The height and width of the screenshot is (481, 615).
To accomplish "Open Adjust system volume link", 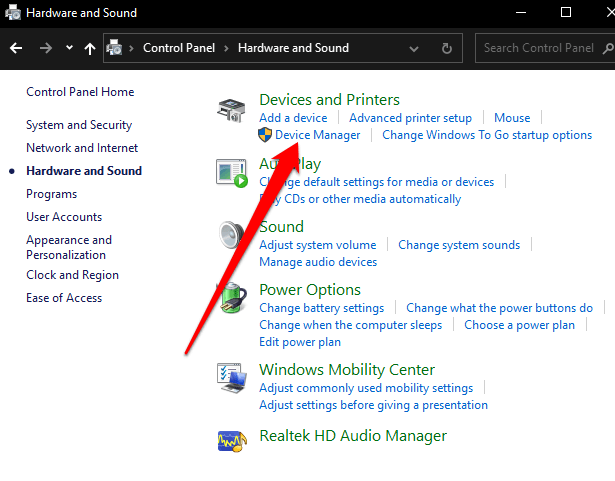I will pos(317,245).
